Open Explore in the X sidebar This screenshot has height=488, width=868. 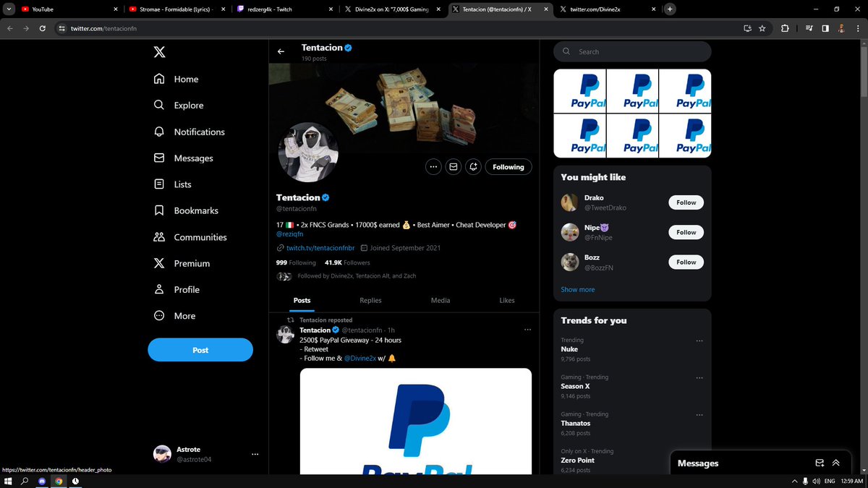point(179,105)
